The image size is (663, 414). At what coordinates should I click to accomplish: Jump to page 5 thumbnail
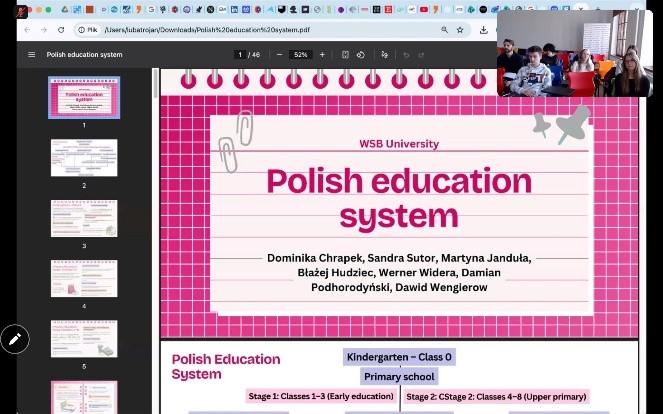pos(84,338)
